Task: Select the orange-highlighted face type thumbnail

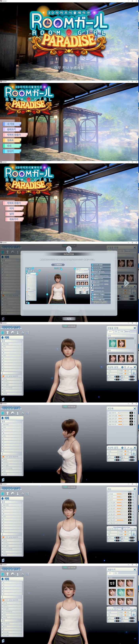Action: (x=121, y=343)
